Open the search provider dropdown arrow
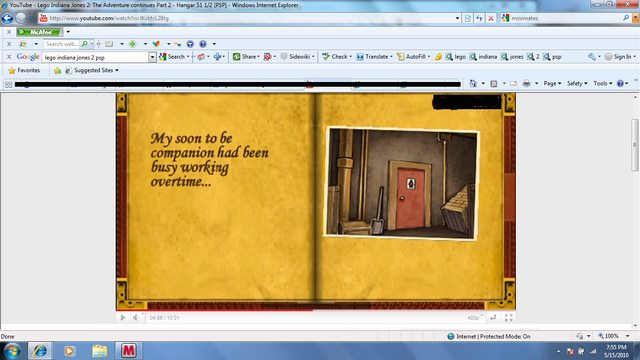This screenshot has height=360, width=640. [635, 18]
